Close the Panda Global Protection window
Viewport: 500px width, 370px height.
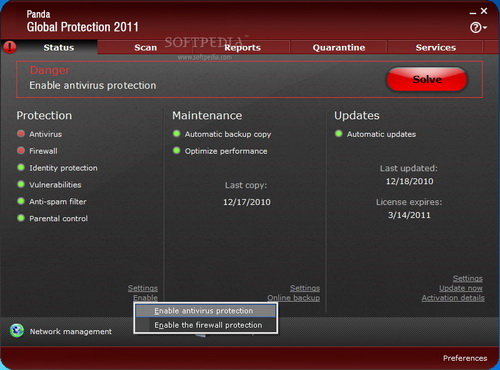(484, 11)
